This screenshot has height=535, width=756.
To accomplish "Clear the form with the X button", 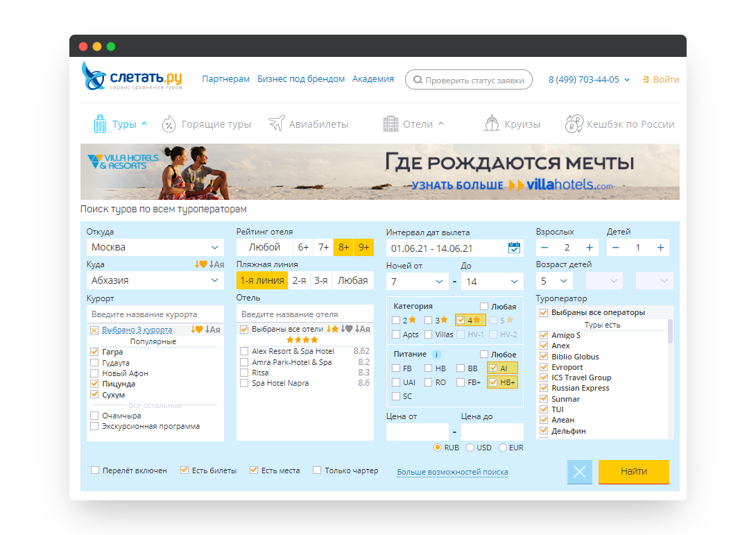I will 580,472.
